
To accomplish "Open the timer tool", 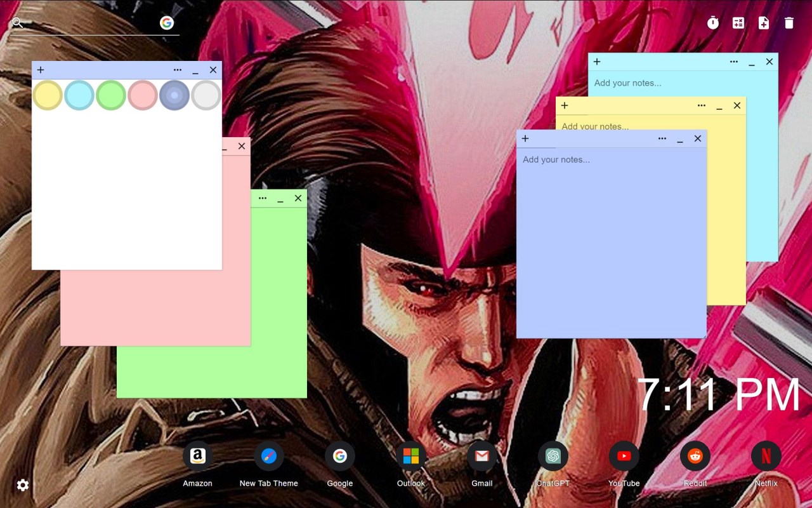I will [x=713, y=23].
